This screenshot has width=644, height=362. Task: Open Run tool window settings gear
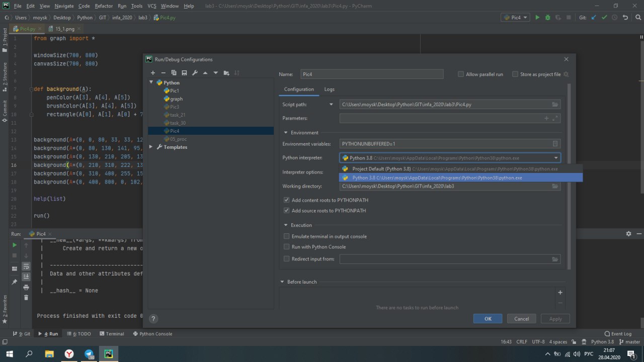point(628,234)
